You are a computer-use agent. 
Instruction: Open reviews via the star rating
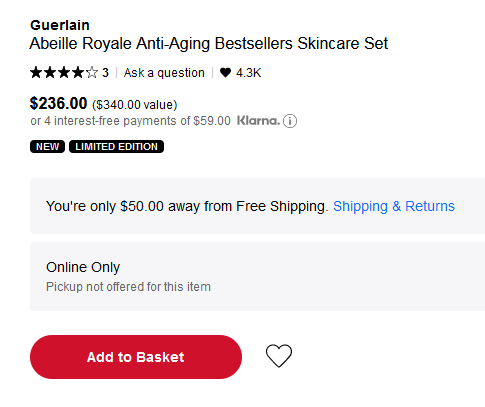pyautogui.click(x=64, y=72)
